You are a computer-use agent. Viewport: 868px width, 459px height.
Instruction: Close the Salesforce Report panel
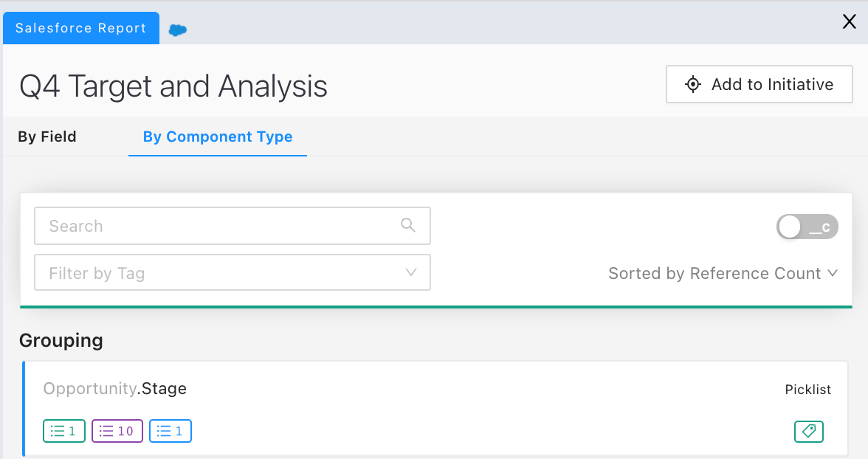[849, 21]
